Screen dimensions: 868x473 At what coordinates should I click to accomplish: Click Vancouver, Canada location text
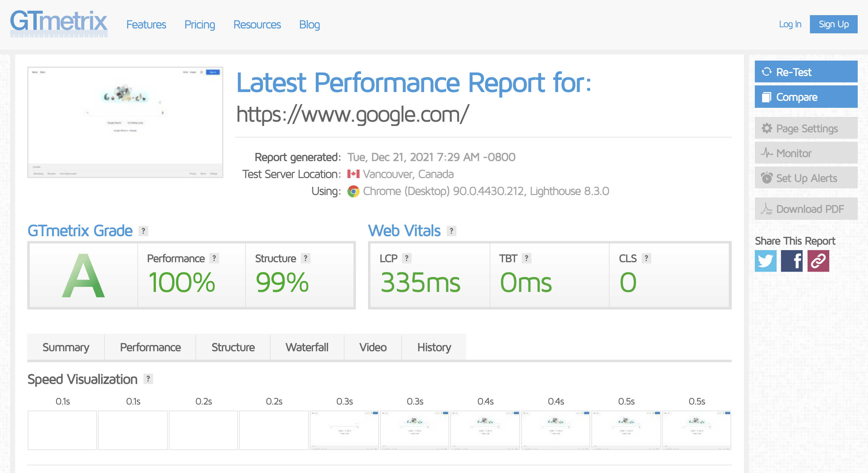[408, 174]
